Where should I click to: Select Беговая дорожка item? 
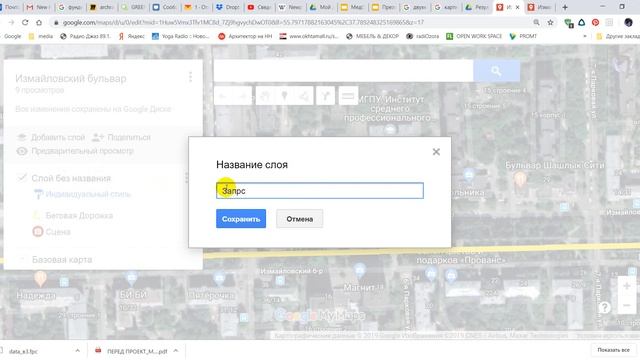click(x=79, y=216)
